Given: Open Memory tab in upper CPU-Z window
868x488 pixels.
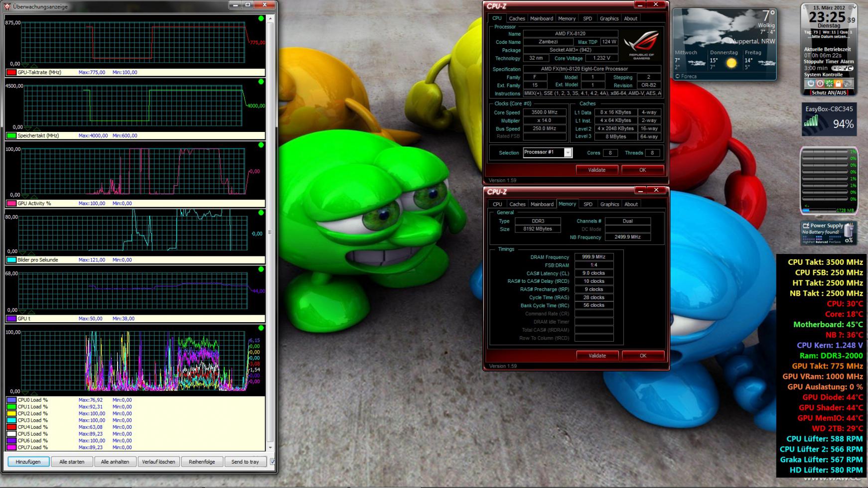Looking at the screenshot, I should point(567,18).
